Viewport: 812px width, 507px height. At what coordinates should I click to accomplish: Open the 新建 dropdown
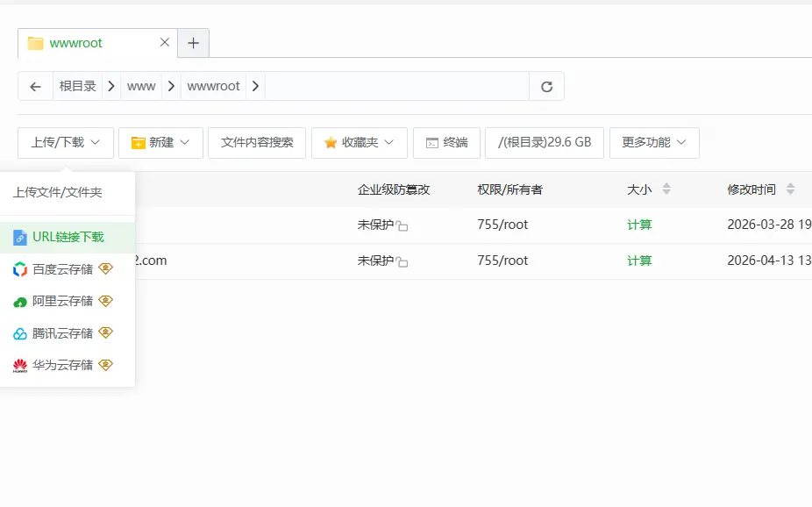pyautogui.click(x=160, y=143)
